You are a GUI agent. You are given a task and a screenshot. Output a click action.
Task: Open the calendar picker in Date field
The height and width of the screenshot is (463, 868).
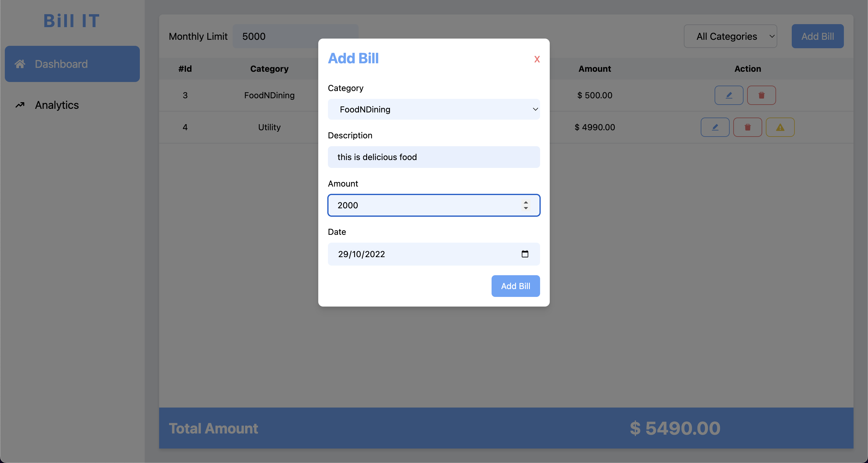point(525,254)
